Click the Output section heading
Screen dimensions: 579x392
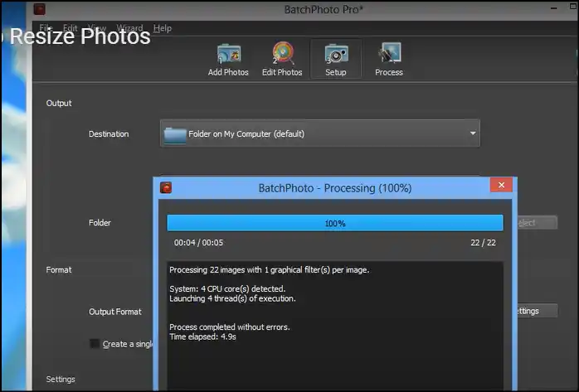tap(59, 104)
